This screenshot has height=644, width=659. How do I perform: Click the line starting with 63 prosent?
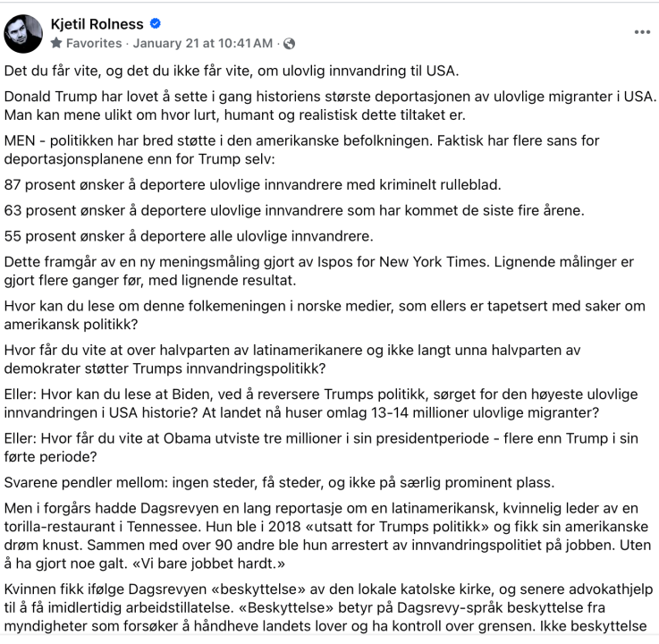(x=280, y=211)
